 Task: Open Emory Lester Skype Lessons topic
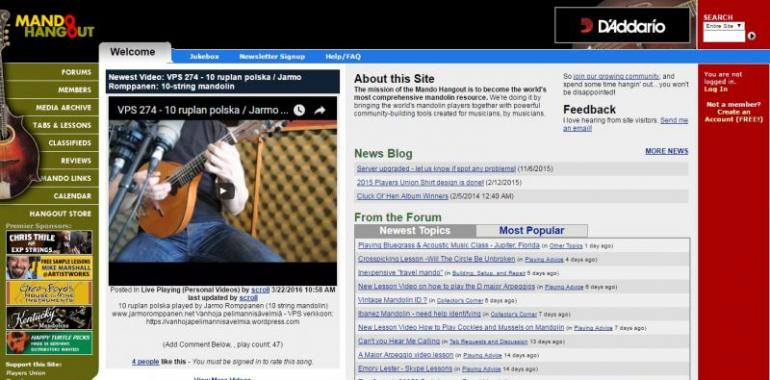pyautogui.click(x=405, y=368)
